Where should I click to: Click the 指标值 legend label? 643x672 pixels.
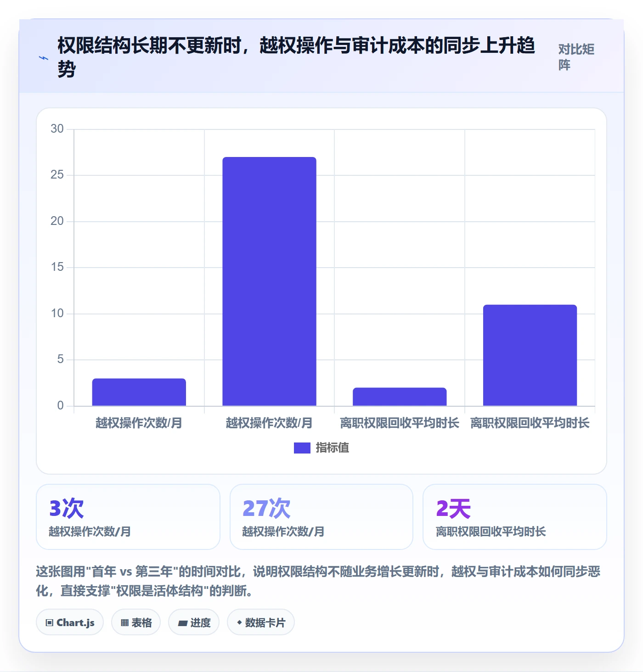coord(333,448)
